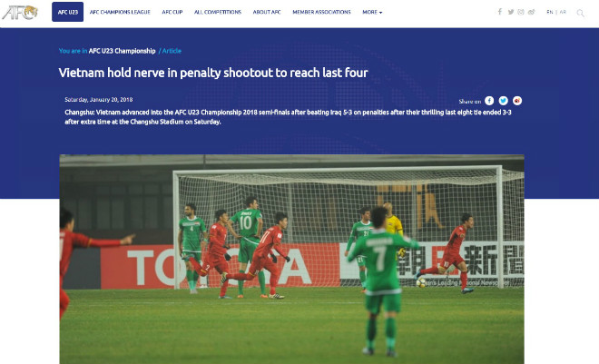Viewport: 599px width, 364px height.
Task: Share article on Weibo via circular icon
Action: pos(517,101)
